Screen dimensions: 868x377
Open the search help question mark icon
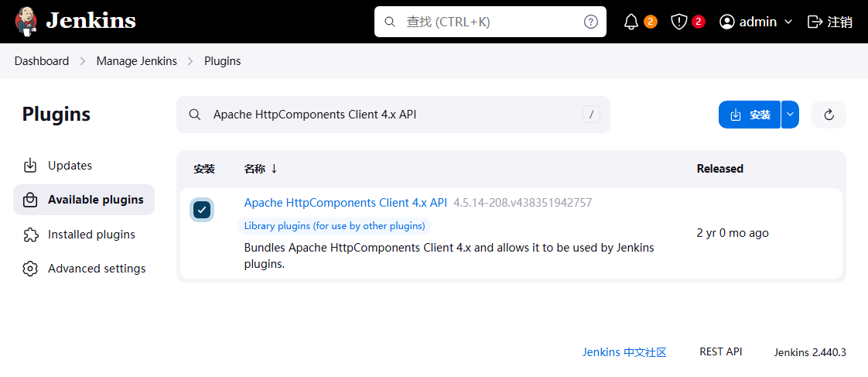click(x=591, y=22)
